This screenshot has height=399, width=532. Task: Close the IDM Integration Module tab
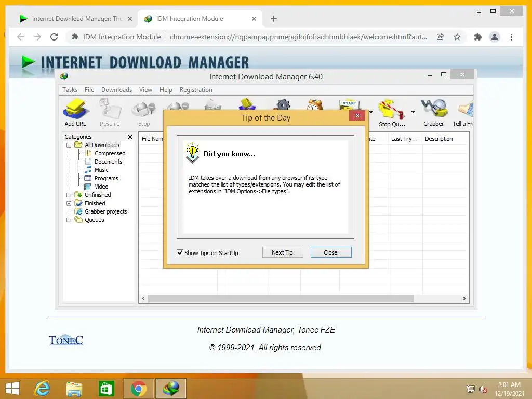click(x=254, y=19)
